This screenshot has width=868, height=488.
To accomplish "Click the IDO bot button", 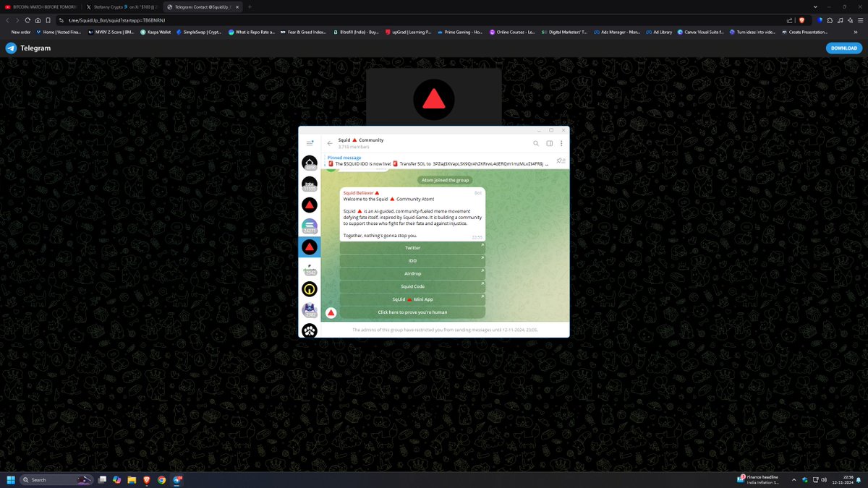I will tap(412, 260).
